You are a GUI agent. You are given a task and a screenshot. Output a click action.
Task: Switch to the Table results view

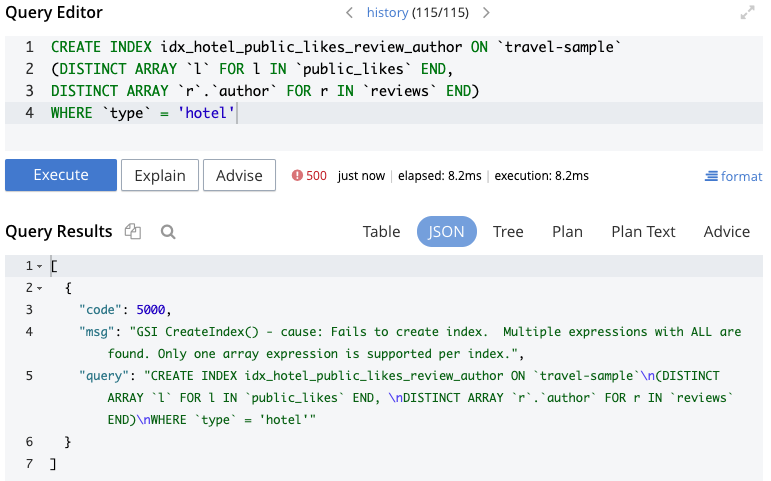point(381,231)
